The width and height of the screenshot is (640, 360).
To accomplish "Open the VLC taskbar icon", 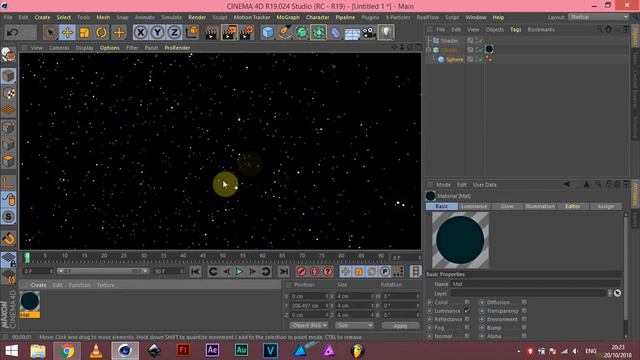I will (x=96, y=351).
